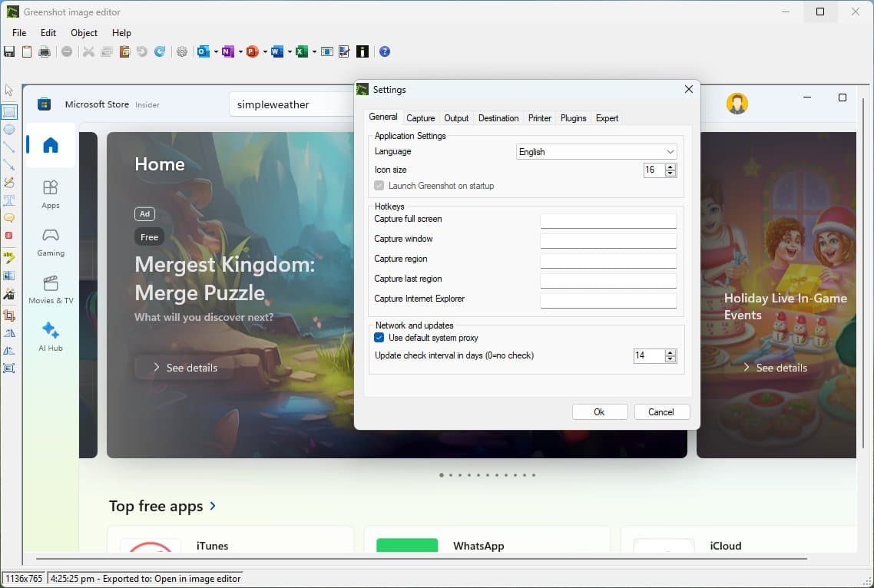Open the OneNote destination dropdown arrow

click(240, 51)
